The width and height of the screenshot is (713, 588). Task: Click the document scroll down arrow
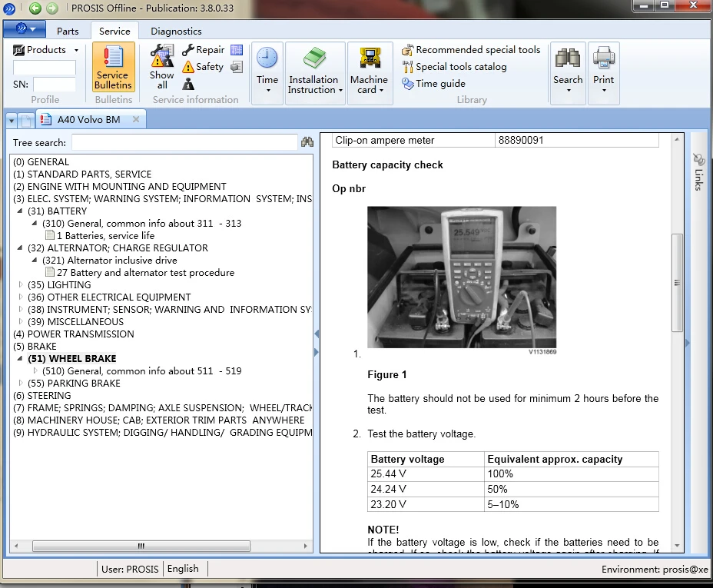[x=677, y=545]
